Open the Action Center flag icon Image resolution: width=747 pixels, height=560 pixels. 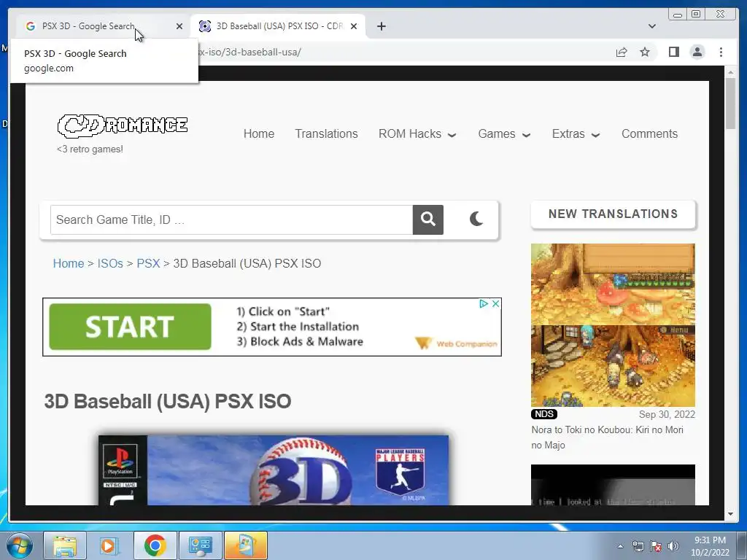pyautogui.click(x=656, y=546)
